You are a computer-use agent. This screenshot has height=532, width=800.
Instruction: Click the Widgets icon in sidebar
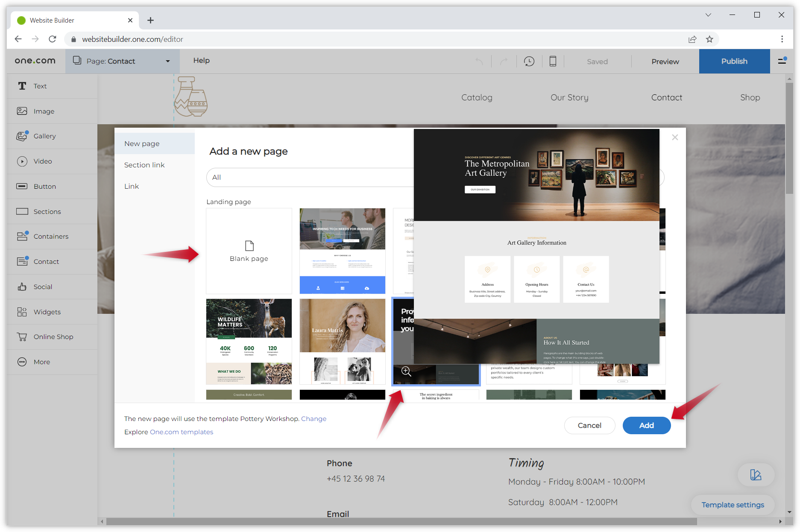[x=22, y=312]
